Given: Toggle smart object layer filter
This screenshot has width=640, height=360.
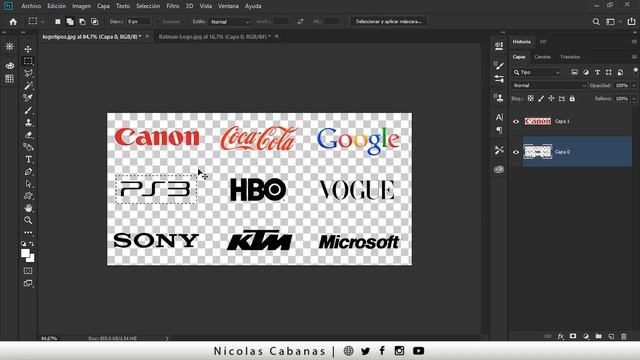Looking at the screenshot, I should pyautogui.click(x=620, y=72).
